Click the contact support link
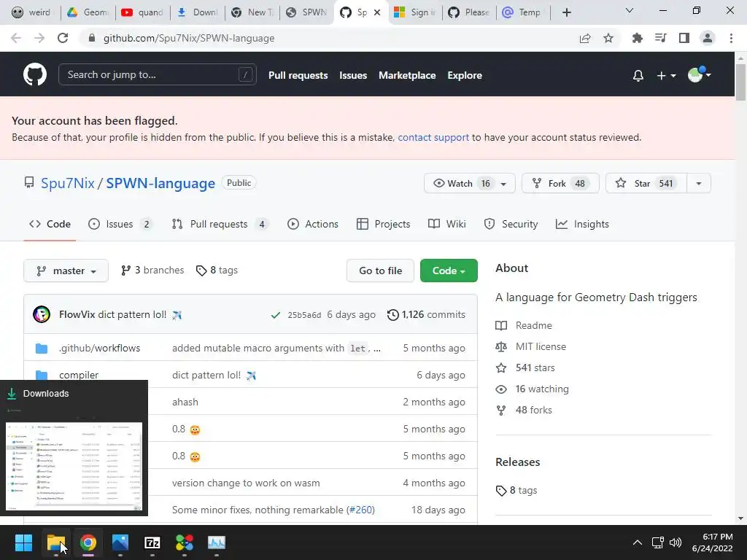 pyautogui.click(x=433, y=137)
